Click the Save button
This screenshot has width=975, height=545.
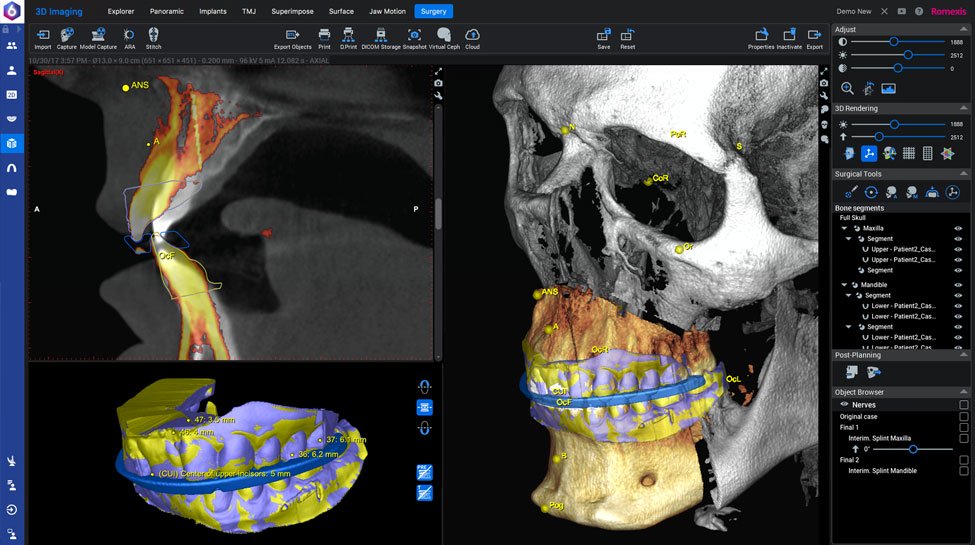[x=604, y=35]
